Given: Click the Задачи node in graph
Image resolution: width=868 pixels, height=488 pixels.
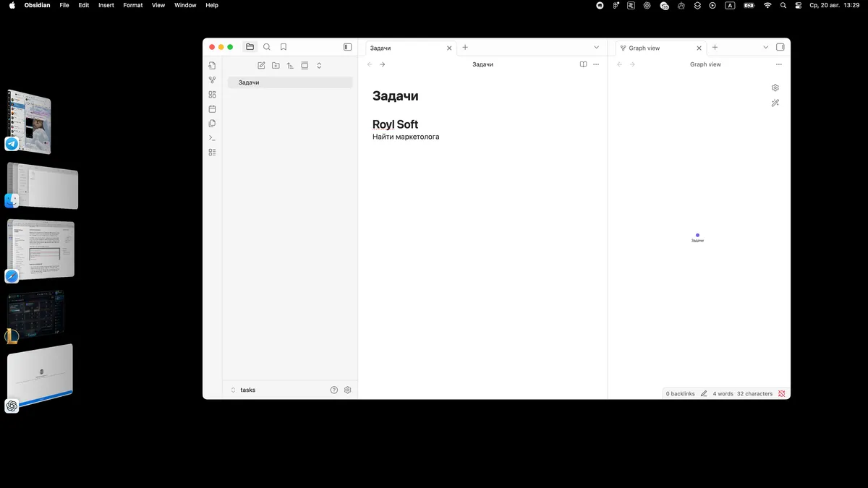Looking at the screenshot, I should point(697,235).
